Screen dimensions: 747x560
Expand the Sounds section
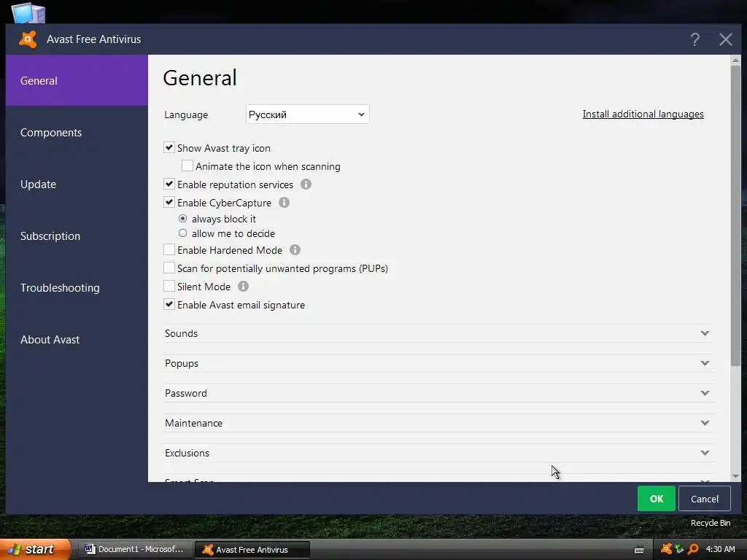point(438,333)
